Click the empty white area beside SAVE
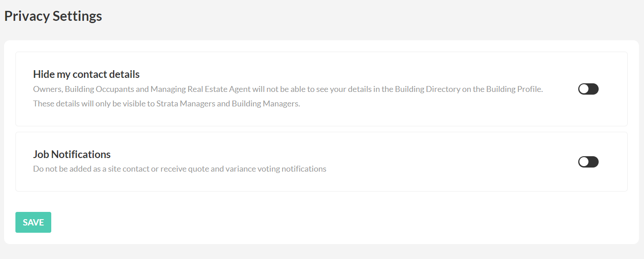The image size is (644, 259). 317,222
